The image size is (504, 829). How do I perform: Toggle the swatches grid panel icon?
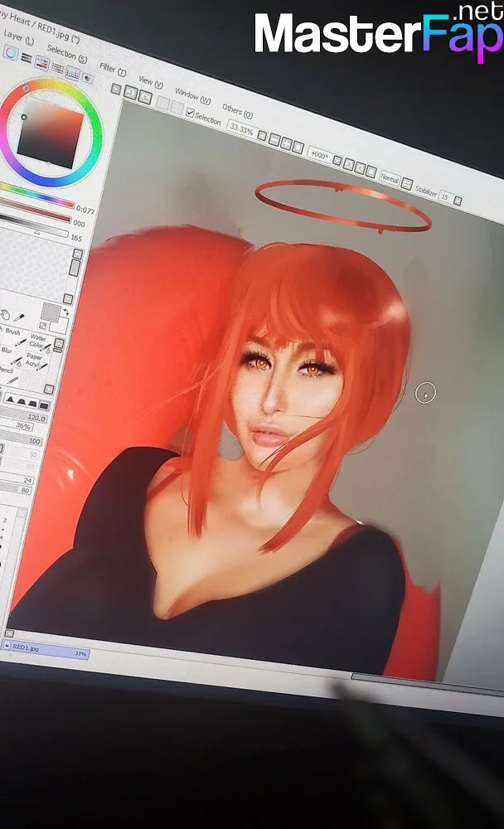[72, 74]
